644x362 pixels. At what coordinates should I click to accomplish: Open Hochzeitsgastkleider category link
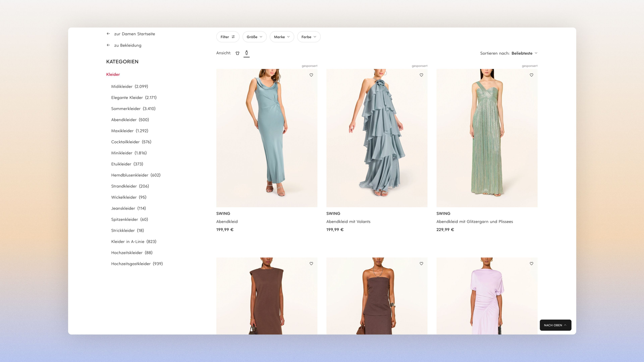[137, 264]
